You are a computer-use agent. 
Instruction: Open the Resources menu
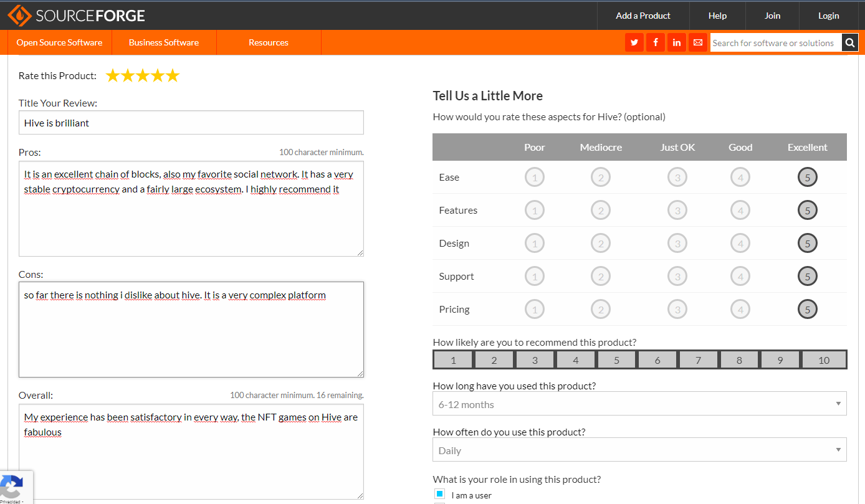pyautogui.click(x=269, y=42)
